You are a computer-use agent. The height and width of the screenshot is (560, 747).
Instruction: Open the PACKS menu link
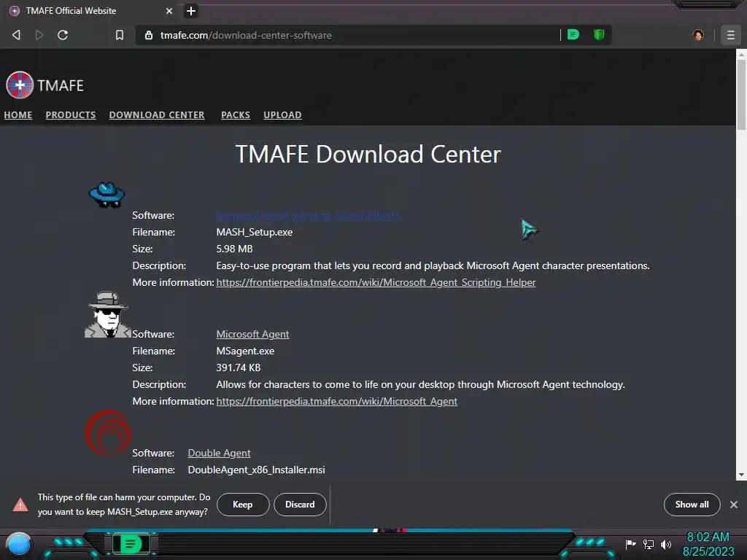pos(236,114)
